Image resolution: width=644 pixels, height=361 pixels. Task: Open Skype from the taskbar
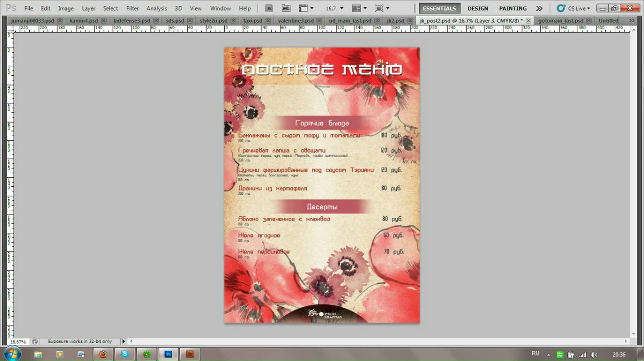[125, 354]
